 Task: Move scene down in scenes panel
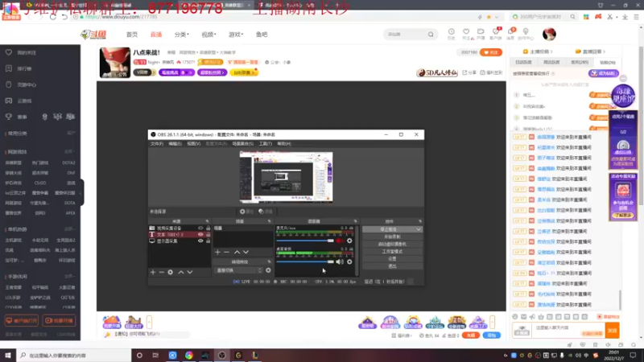(x=246, y=252)
